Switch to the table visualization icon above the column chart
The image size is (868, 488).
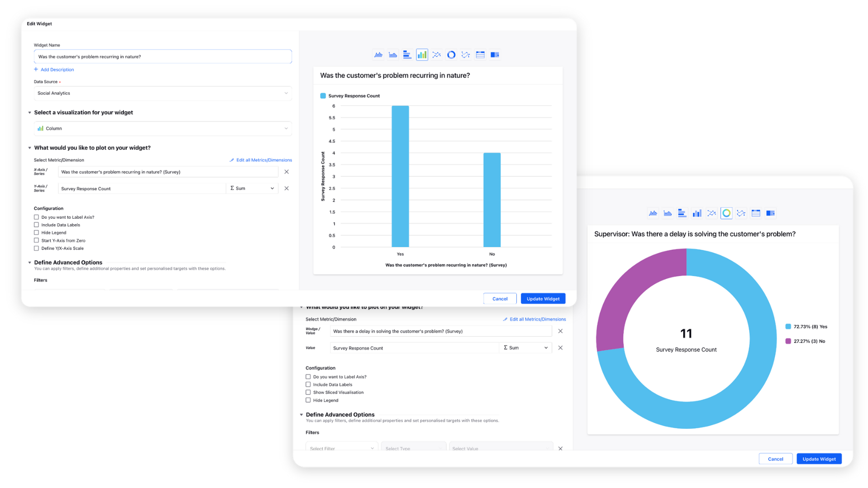[x=480, y=55]
